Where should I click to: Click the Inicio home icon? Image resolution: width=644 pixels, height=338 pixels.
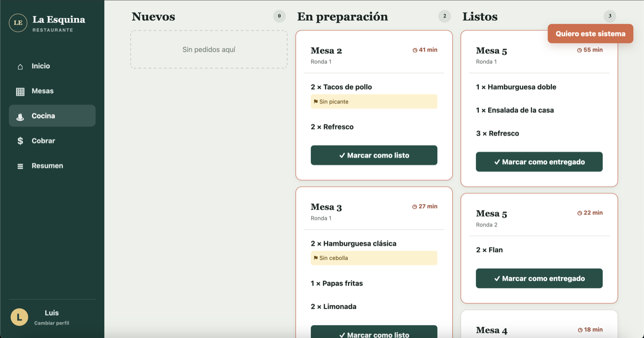[x=20, y=67]
